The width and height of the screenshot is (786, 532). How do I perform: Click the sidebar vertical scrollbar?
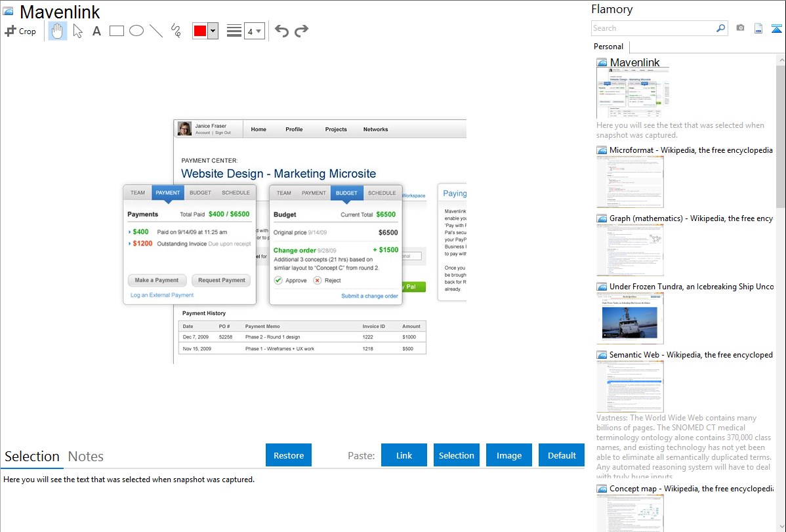781,136
